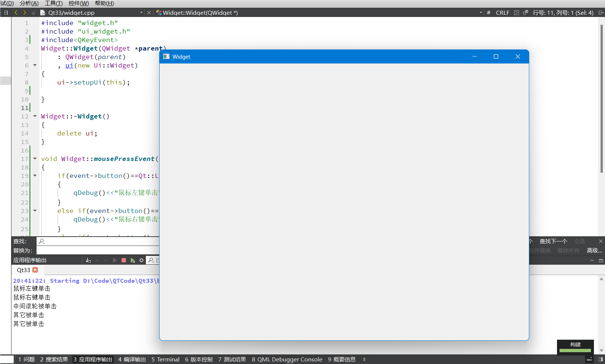605x364 pixels.
Task: Open the 7 测试结果 pane
Action: pos(232,359)
